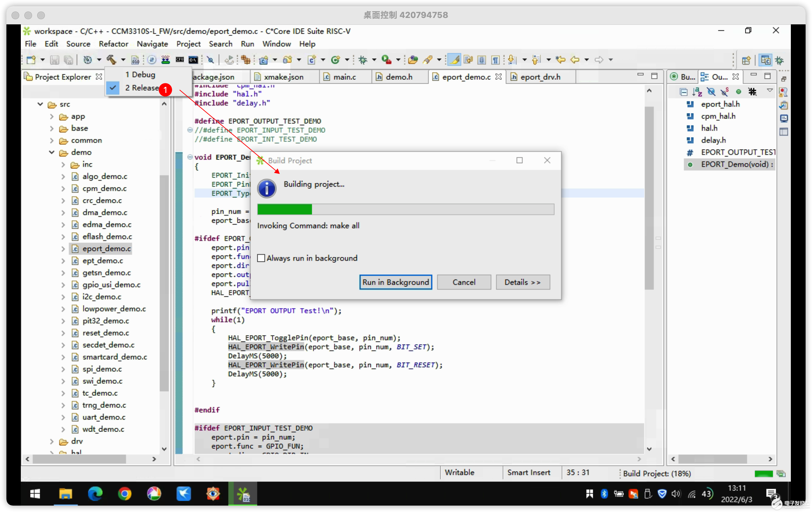Click Run in Background button

pos(396,281)
